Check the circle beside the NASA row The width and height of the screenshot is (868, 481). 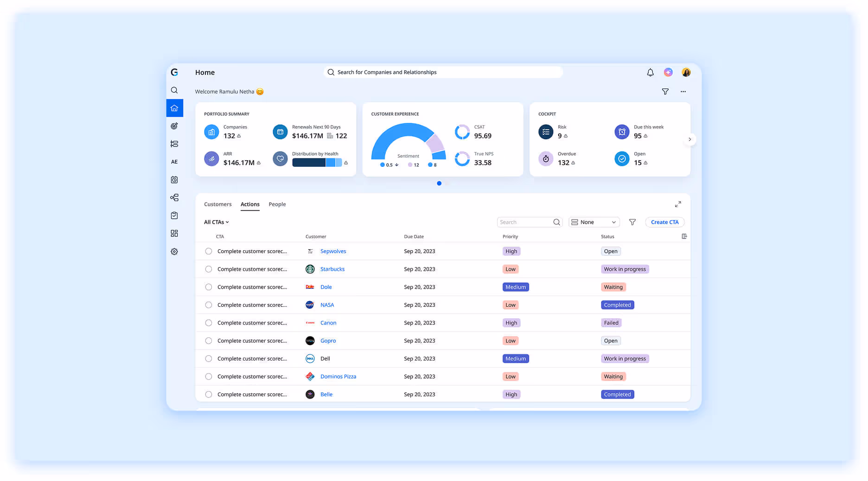point(209,304)
